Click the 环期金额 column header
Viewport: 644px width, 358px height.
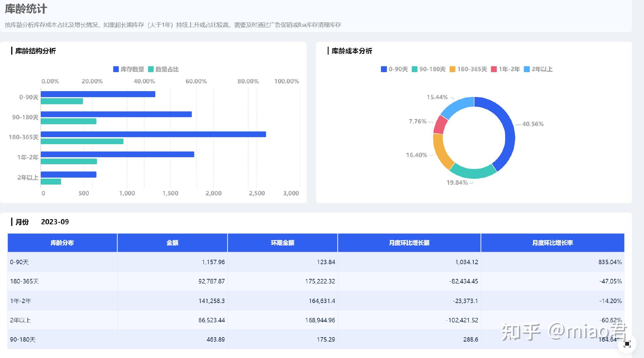tap(282, 243)
